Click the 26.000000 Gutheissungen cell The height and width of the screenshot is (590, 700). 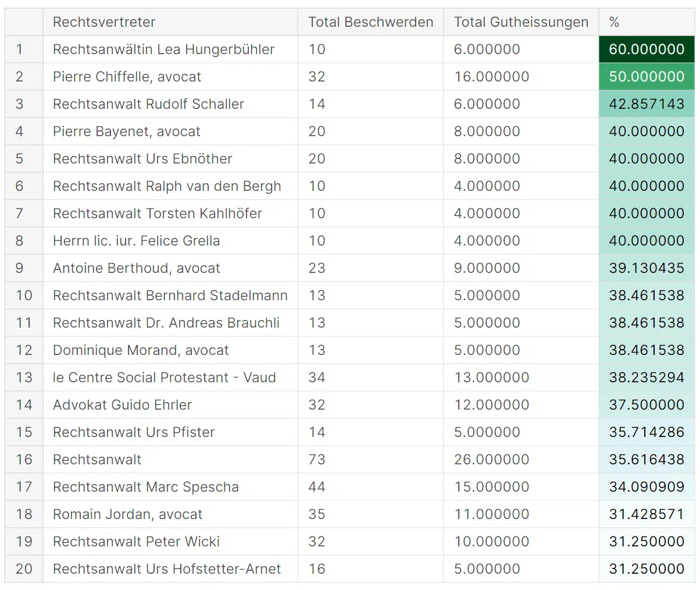491,460
